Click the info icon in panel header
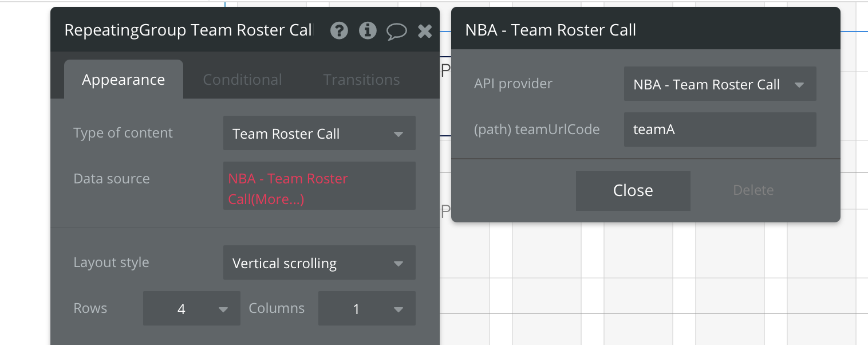Screen dimensions: 868x345 pos(368,30)
